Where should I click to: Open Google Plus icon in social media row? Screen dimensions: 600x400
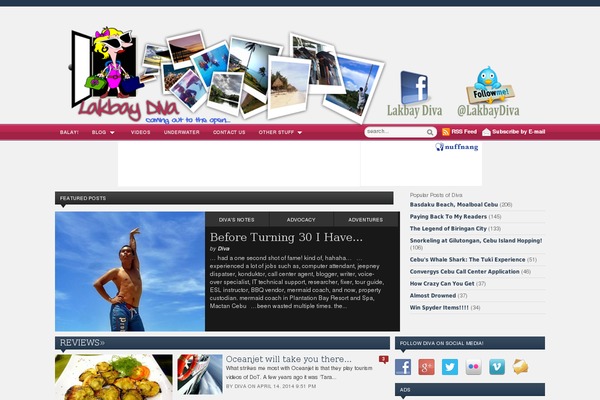[x=427, y=367]
